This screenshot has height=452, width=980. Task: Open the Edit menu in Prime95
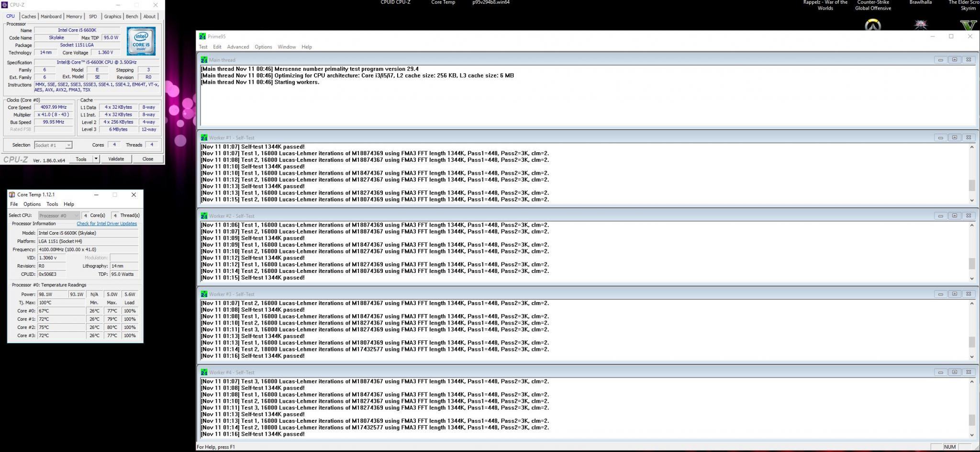(217, 47)
